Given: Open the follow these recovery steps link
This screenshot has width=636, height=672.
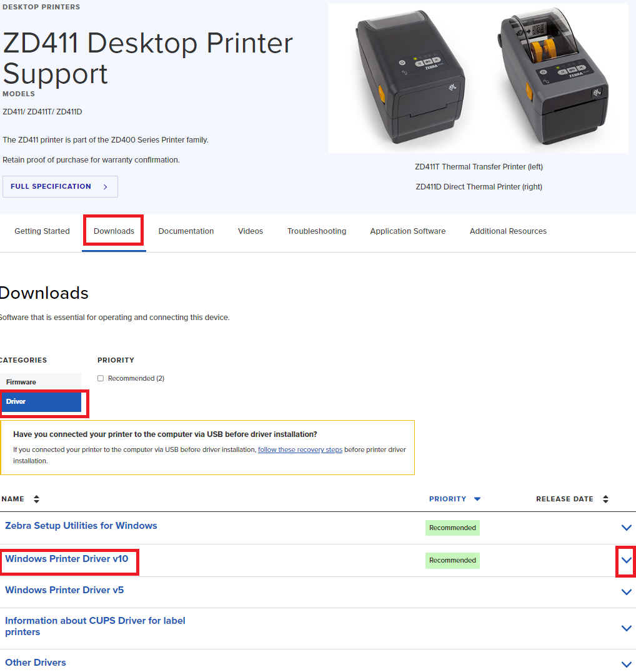Looking at the screenshot, I should point(300,449).
